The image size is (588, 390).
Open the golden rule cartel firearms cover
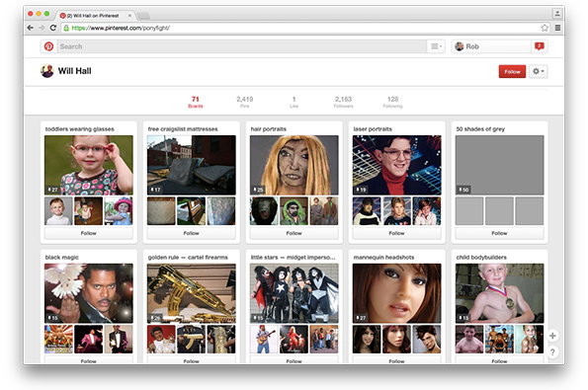(x=192, y=293)
